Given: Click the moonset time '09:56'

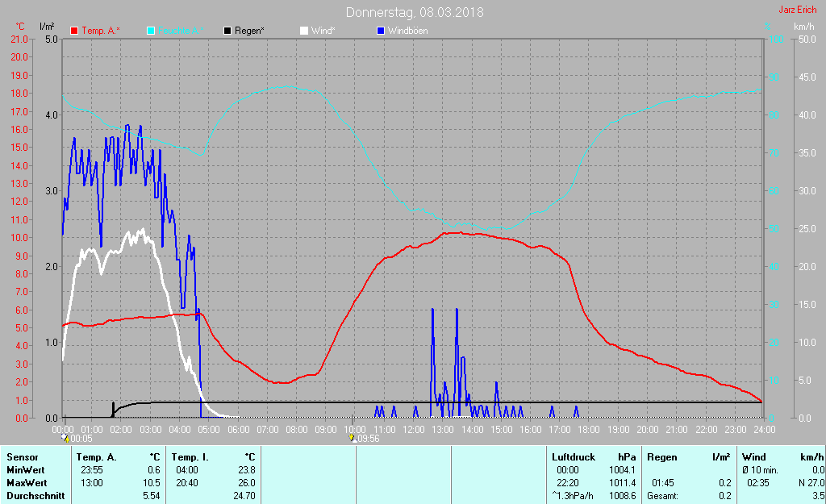Looking at the screenshot, I should click(x=368, y=438).
